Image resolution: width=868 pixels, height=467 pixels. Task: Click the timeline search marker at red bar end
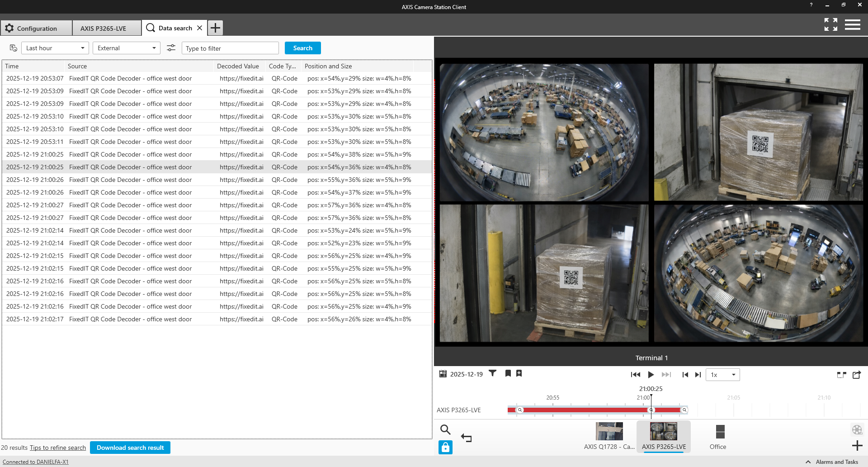click(684, 410)
